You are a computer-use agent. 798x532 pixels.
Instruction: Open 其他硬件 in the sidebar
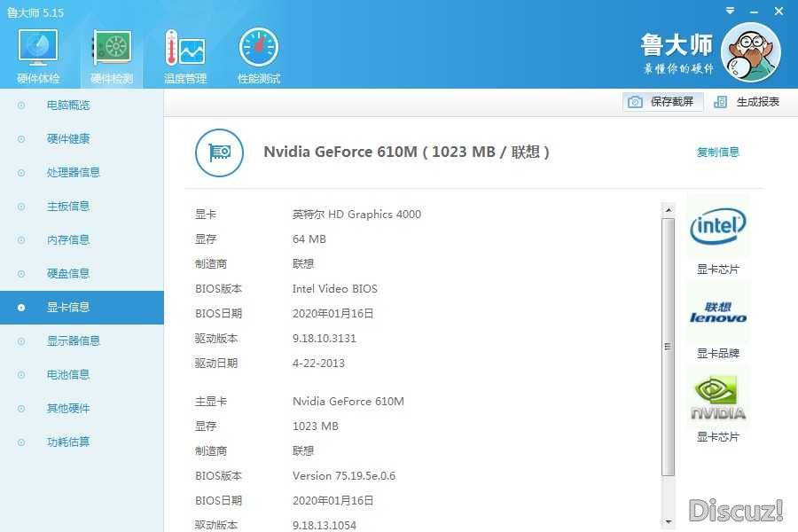(82, 408)
